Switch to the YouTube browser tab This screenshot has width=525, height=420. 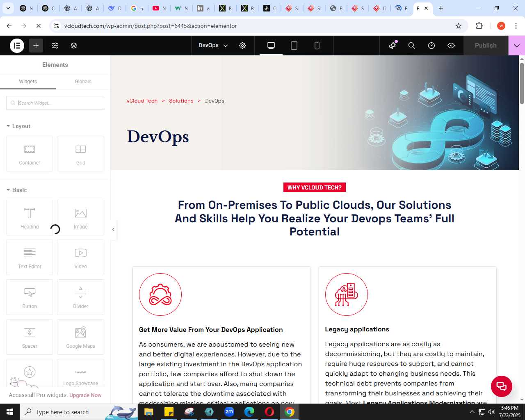(159, 8)
